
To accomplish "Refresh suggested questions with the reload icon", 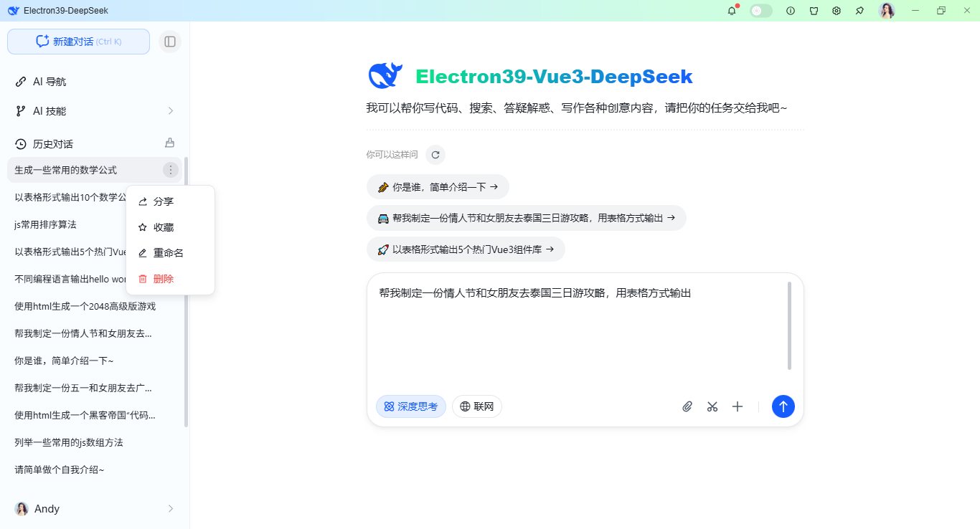I will 435,154.
